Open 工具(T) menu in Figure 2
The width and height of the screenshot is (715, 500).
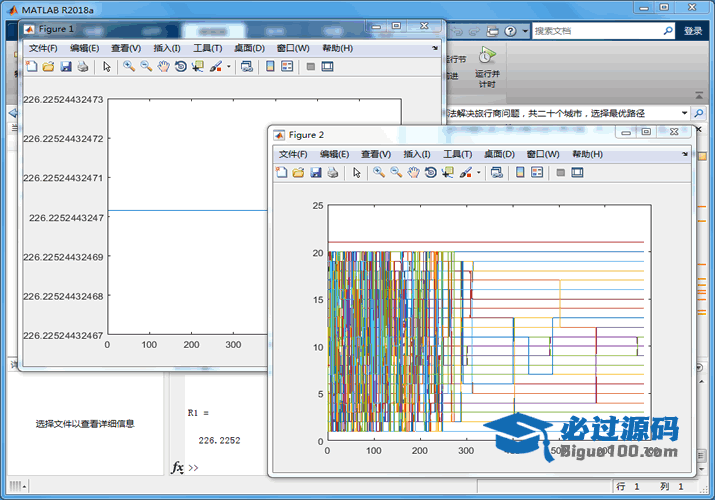tap(457, 154)
